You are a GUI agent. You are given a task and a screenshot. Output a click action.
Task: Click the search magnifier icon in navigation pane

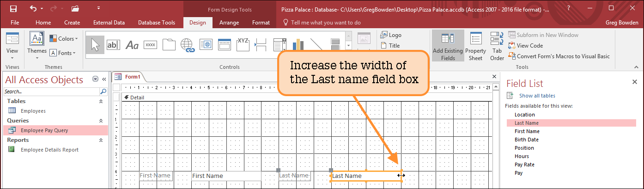coord(103,91)
